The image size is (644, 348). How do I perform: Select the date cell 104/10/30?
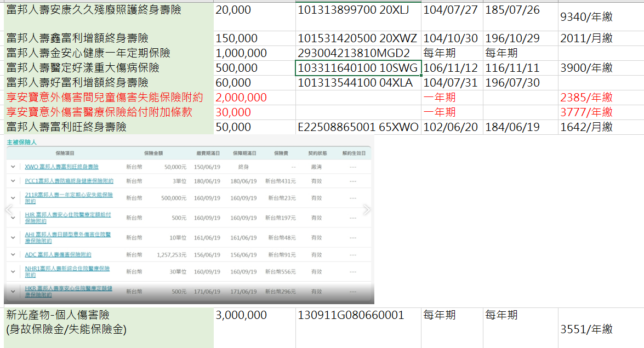tap(452, 38)
